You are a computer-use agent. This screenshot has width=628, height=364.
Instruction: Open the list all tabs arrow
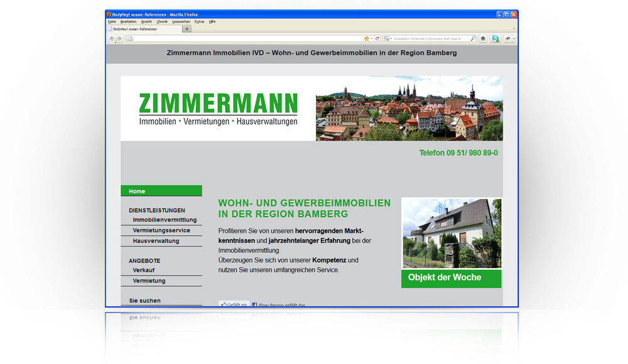[514, 29]
